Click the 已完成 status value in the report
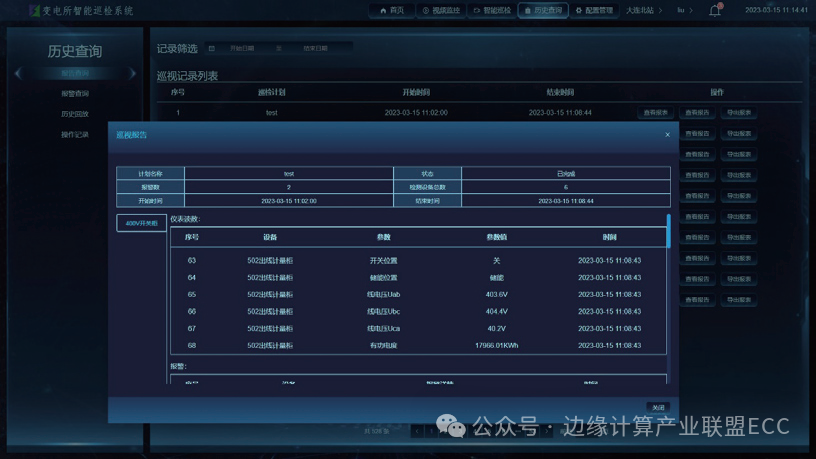 [x=566, y=174]
